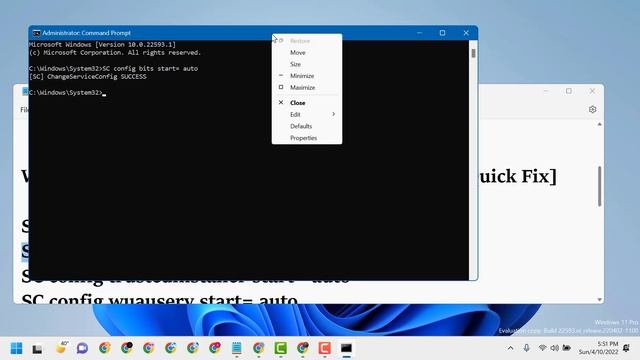Choose Maximize in the system menu
Screen dimensions: 640x360
(x=302, y=87)
